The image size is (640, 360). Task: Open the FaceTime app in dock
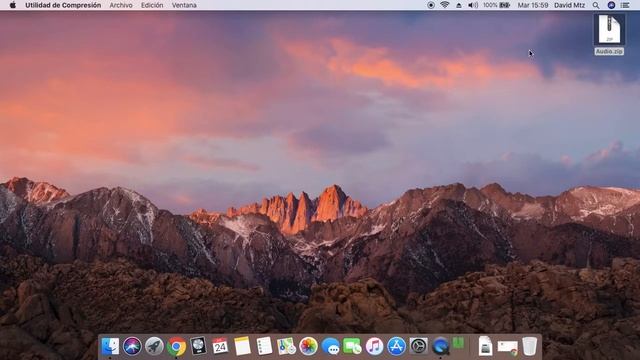pyautogui.click(x=352, y=346)
